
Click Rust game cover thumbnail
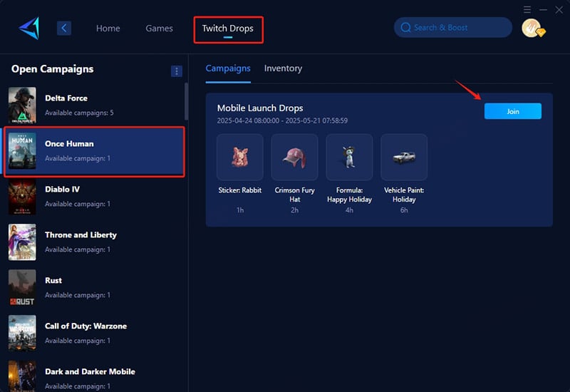pos(22,288)
